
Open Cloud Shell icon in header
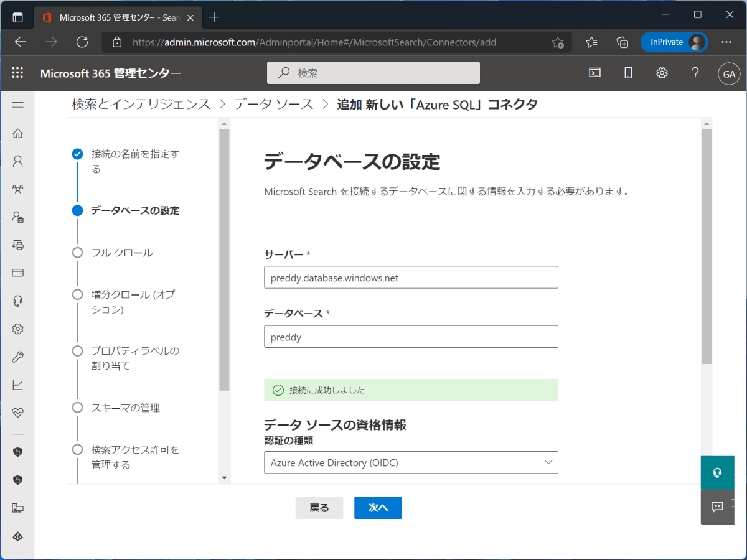coord(595,73)
